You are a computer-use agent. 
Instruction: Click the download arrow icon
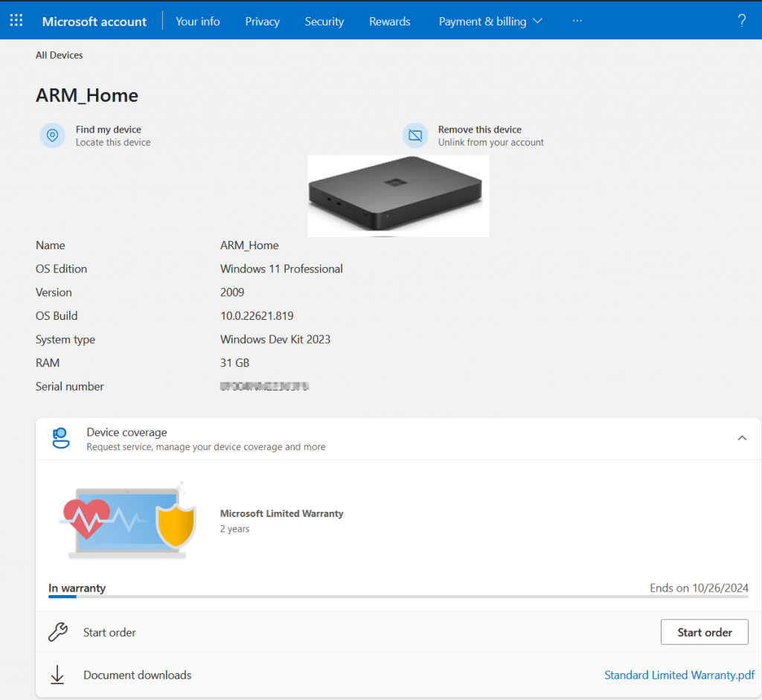57,675
